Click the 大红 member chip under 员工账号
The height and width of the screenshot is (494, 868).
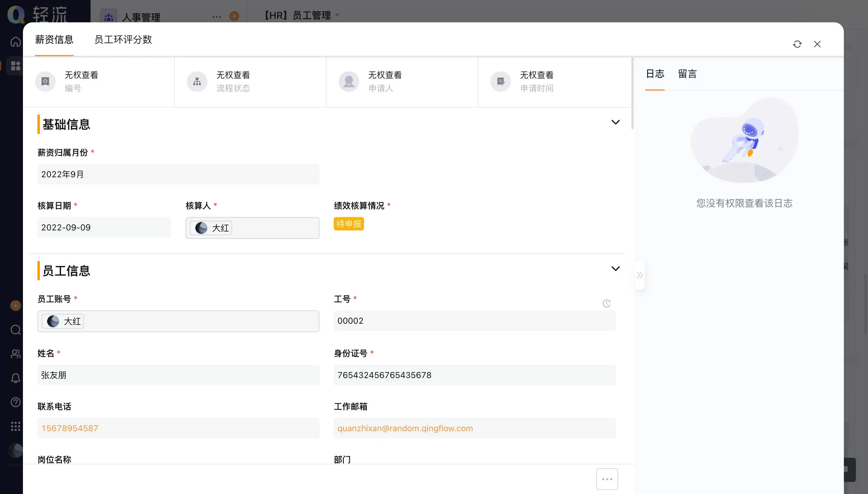tap(63, 321)
